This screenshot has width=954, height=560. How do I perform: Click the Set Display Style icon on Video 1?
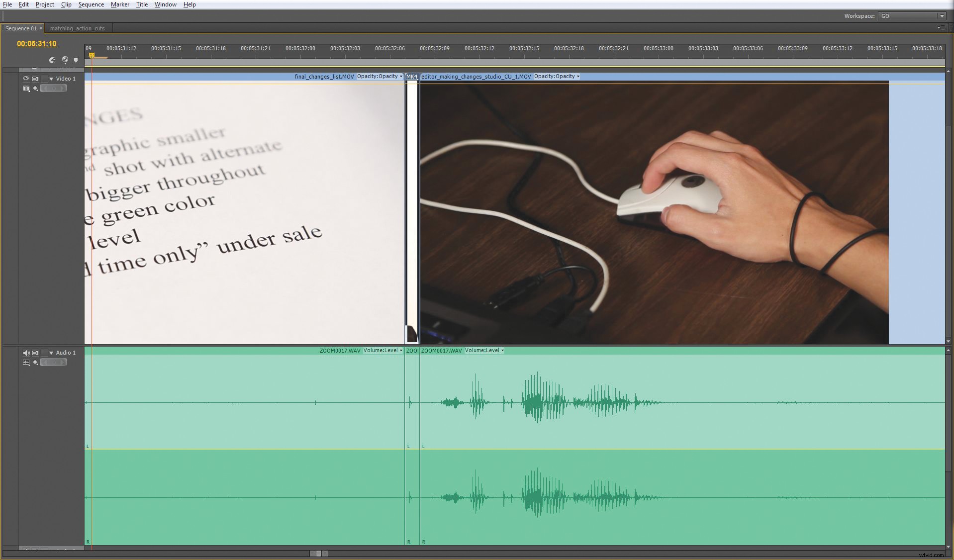point(26,89)
